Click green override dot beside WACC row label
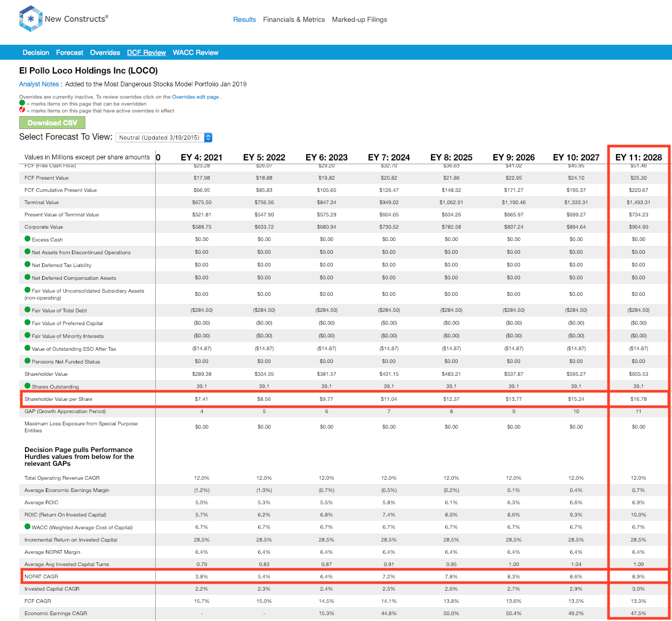Image resolution: width=672 pixels, height=621 pixels. [x=28, y=527]
